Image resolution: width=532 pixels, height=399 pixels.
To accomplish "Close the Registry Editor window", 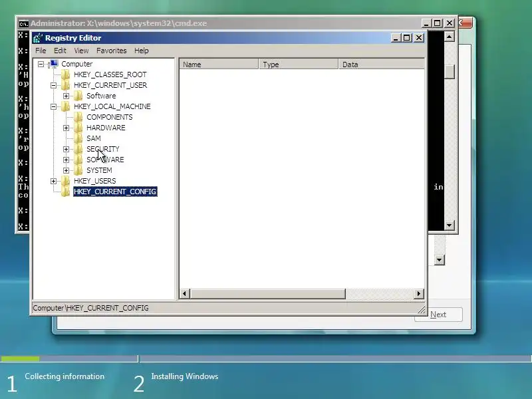I will click(x=419, y=38).
